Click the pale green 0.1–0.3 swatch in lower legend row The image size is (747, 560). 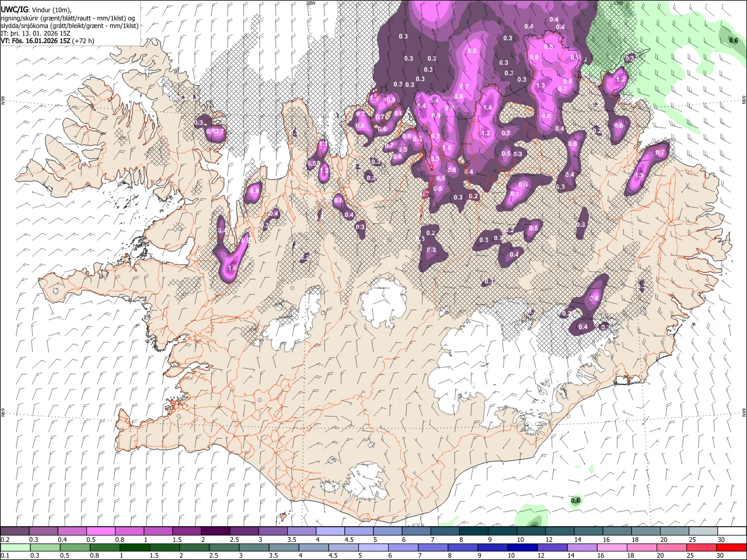pos(15,547)
